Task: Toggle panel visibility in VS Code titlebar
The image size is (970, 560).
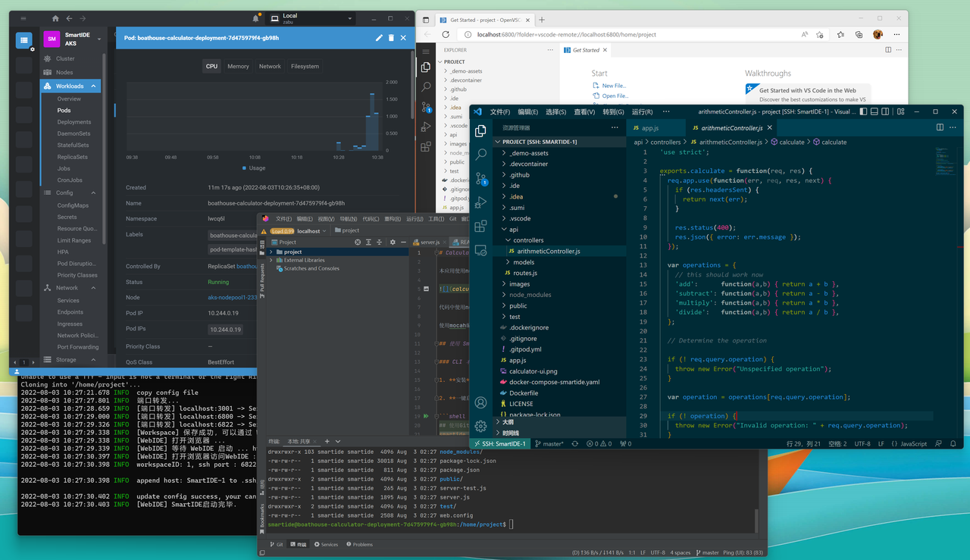Action: 874,111
